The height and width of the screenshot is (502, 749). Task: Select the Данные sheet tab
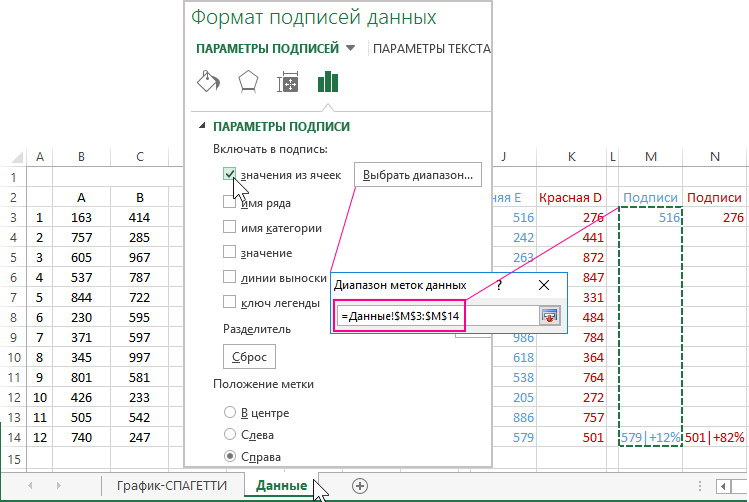click(x=281, y=486)
